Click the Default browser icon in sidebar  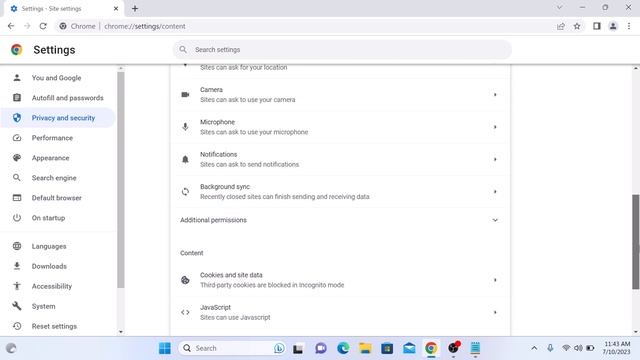pos(17,198)
